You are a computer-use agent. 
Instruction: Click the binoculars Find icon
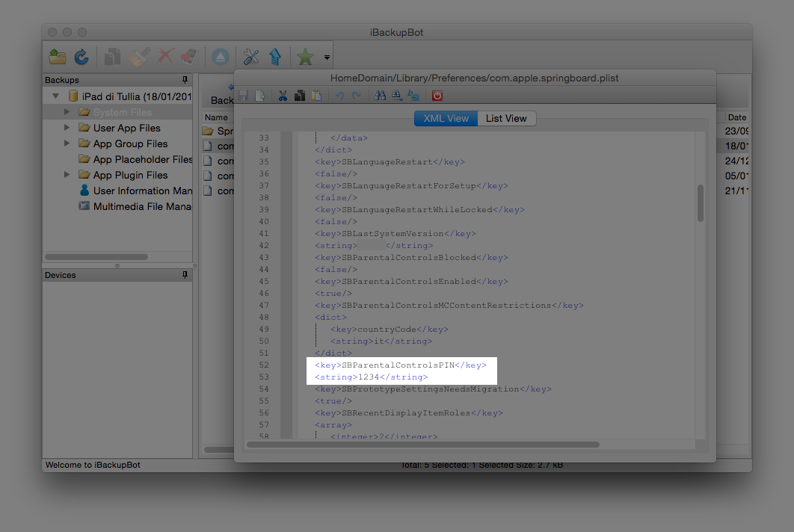[x=380, y=96]
